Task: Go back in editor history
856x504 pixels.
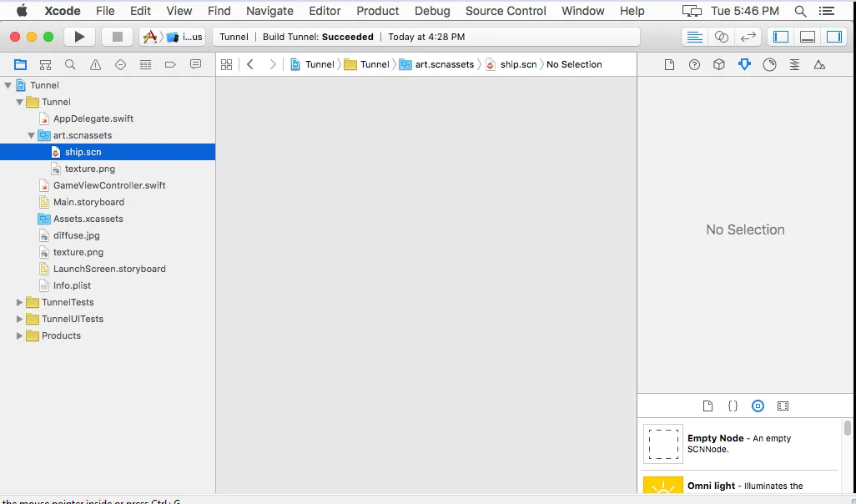Action: tap(250, 64)
